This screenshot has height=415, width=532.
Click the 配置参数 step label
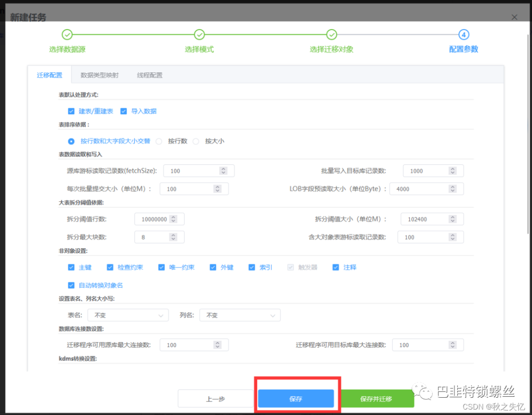click(464, 49)
